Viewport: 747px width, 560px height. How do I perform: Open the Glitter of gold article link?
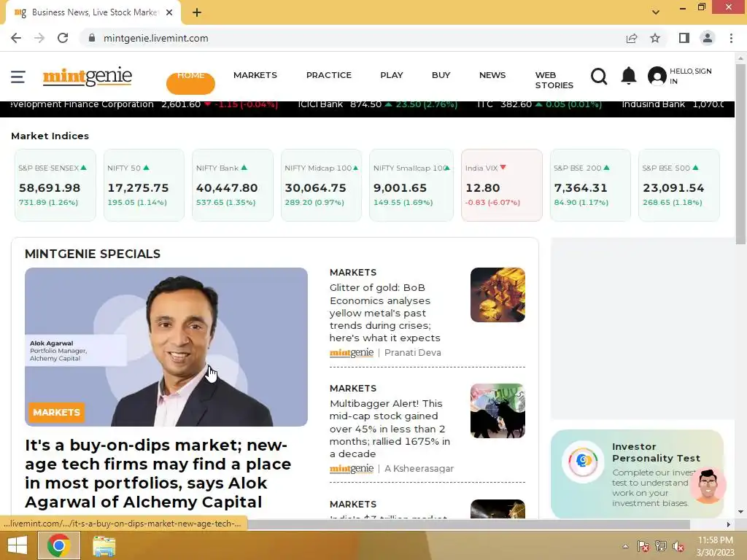385,313
